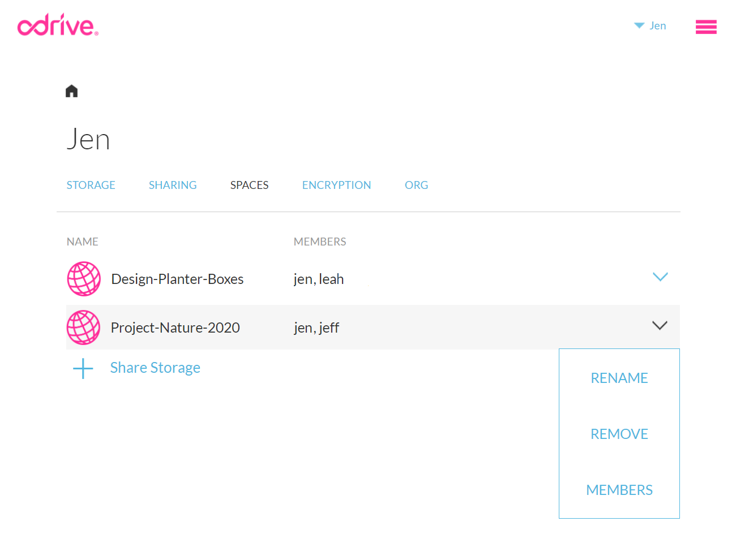Click the odrive logo
This screenshot has height=560, width=736.
click(58, 25)
